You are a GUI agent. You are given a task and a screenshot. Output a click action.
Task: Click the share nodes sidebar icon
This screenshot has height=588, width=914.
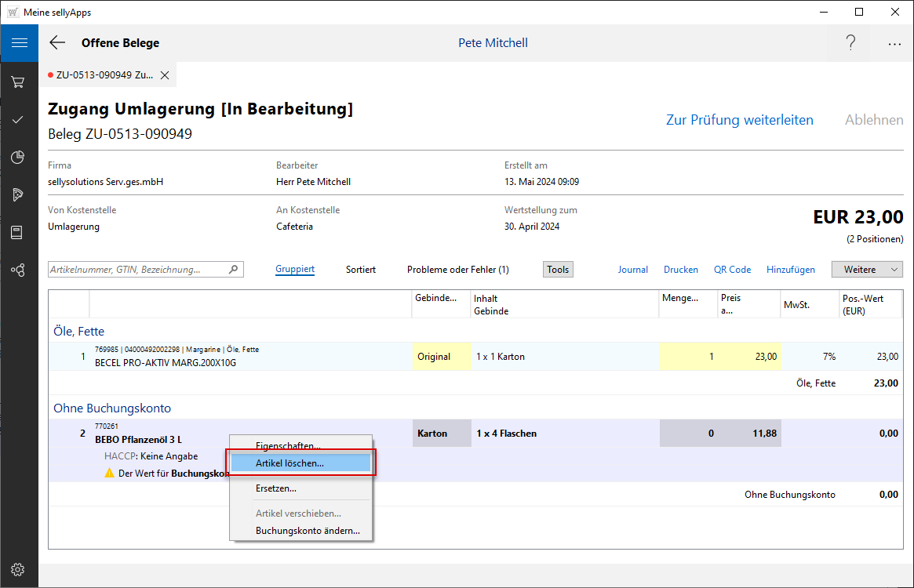18,270
